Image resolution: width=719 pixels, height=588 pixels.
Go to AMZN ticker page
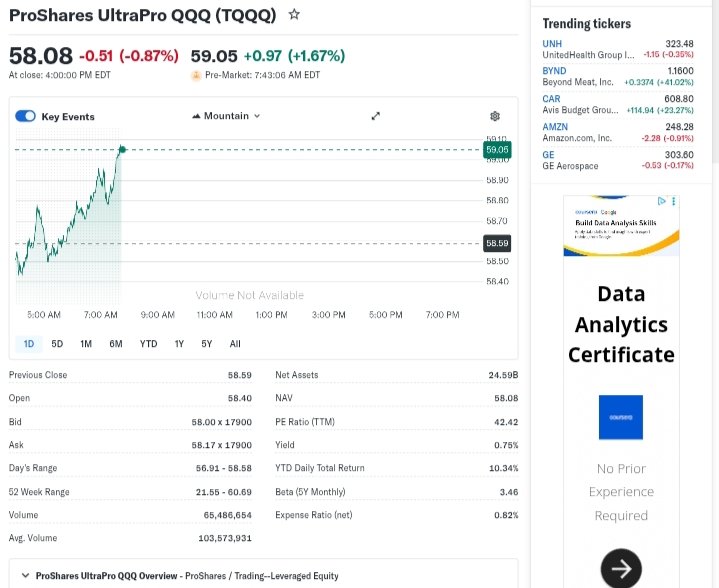555,127
